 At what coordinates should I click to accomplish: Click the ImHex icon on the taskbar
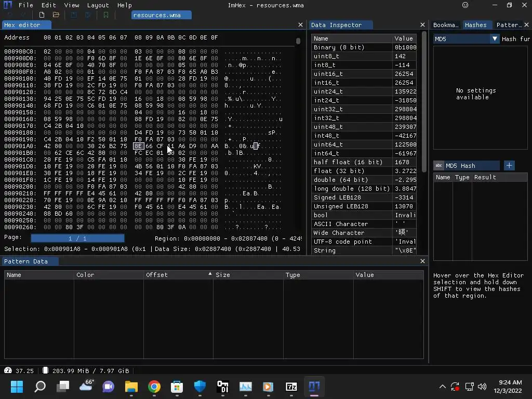[x=314, y=387]
